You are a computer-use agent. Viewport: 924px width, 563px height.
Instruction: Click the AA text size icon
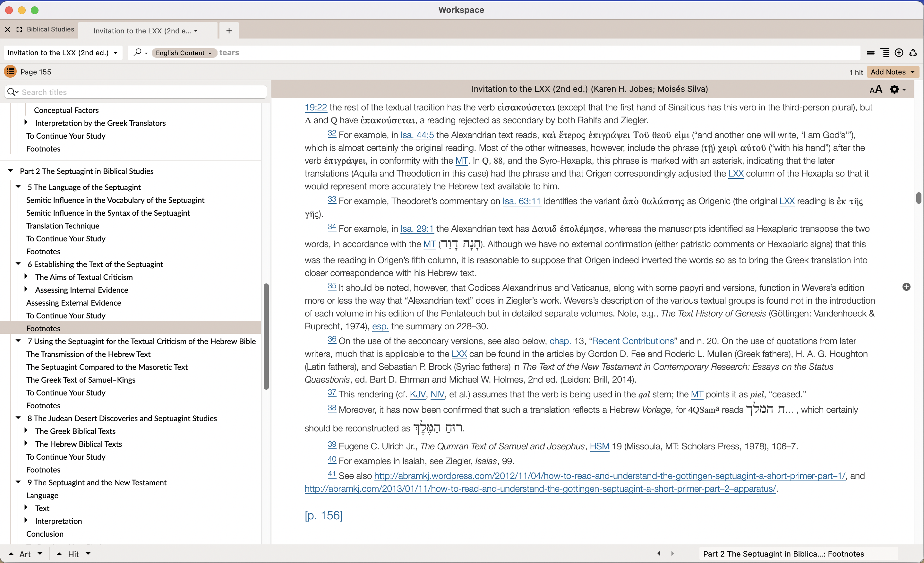(876, 89)
